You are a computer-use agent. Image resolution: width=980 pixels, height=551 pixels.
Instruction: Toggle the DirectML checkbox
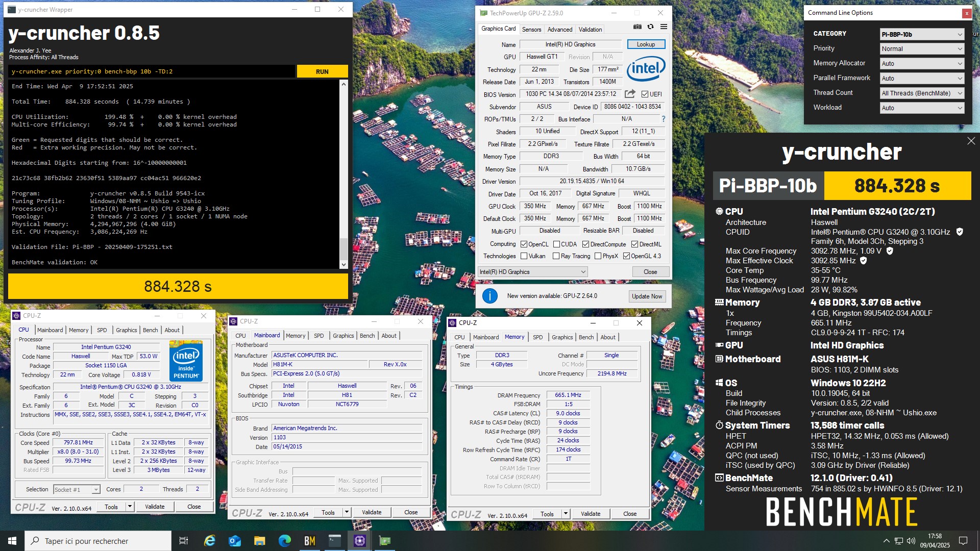coord(634,244)
